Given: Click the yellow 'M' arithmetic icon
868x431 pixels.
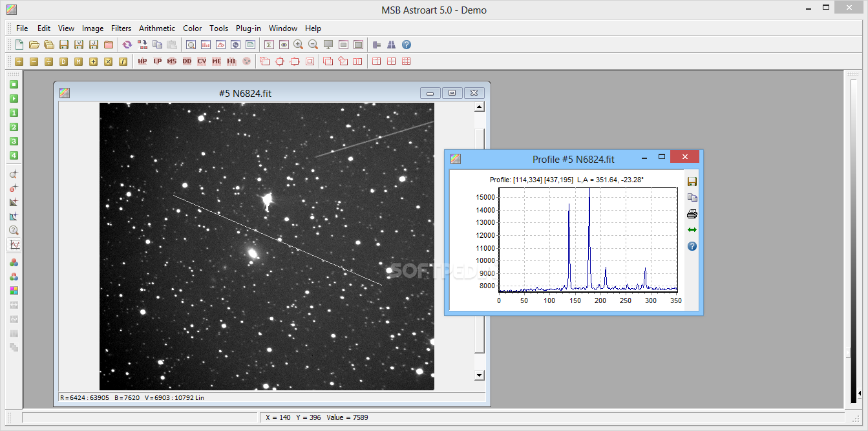Looking at the screenshot, I should click(x=78, y=61).
